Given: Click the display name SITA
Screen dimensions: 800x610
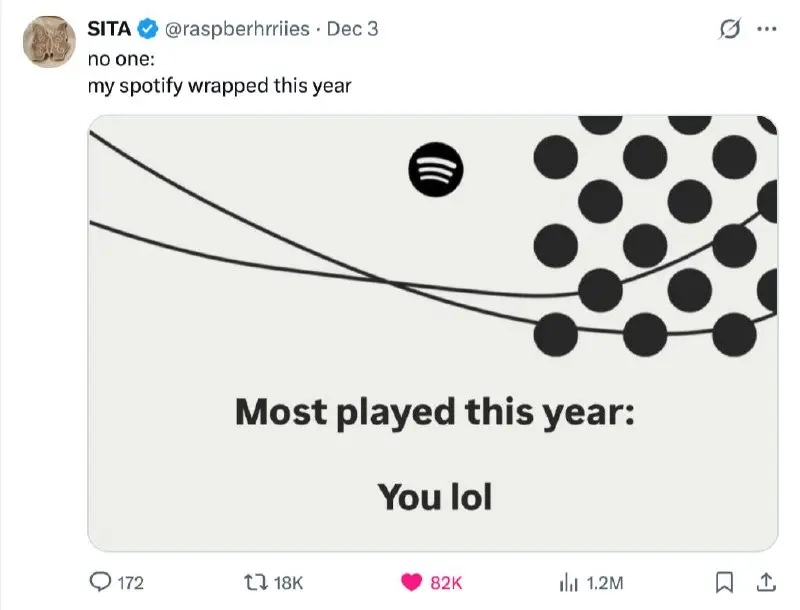Looking at the screenshot, I should click(110, 29).
